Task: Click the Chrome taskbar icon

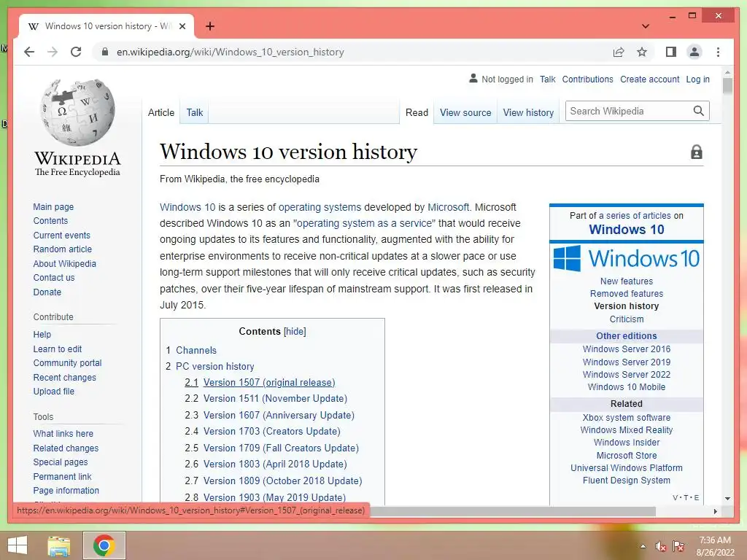Action: 104,545
